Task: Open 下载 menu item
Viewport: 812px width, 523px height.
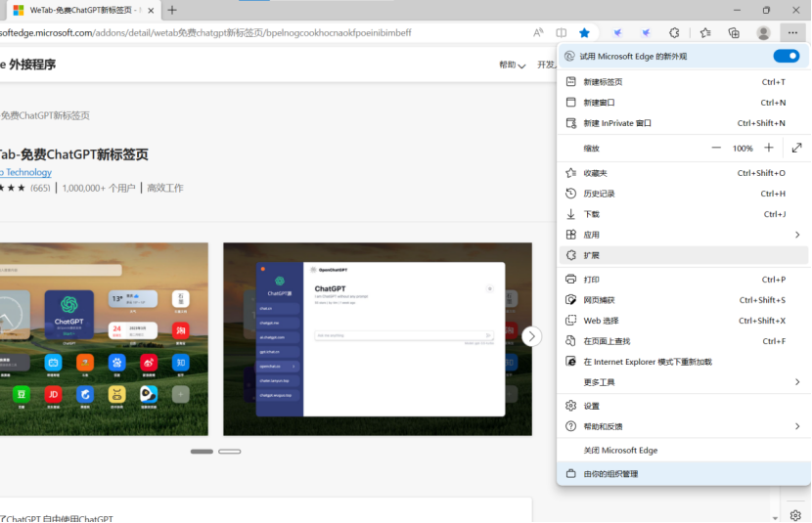Action: [684, 214]
